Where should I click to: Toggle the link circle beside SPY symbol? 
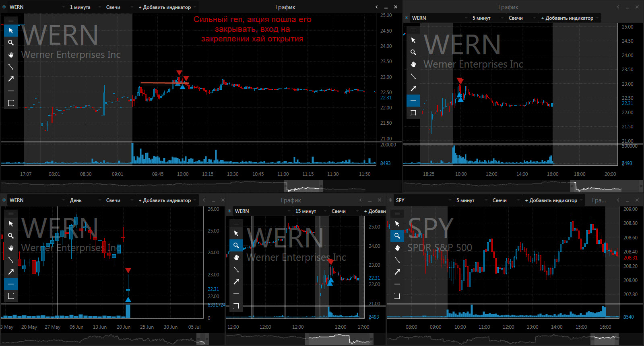(391, 200)
